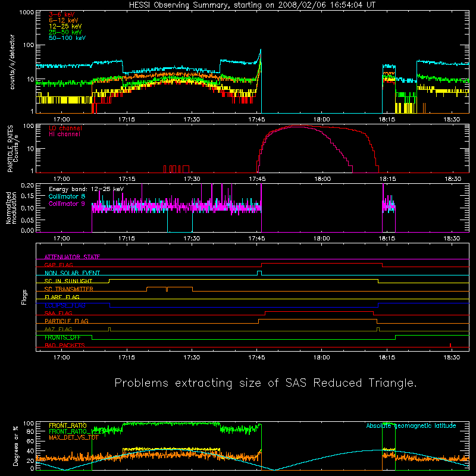Click "18:15" on the particle rates axis

pos(387,179)
